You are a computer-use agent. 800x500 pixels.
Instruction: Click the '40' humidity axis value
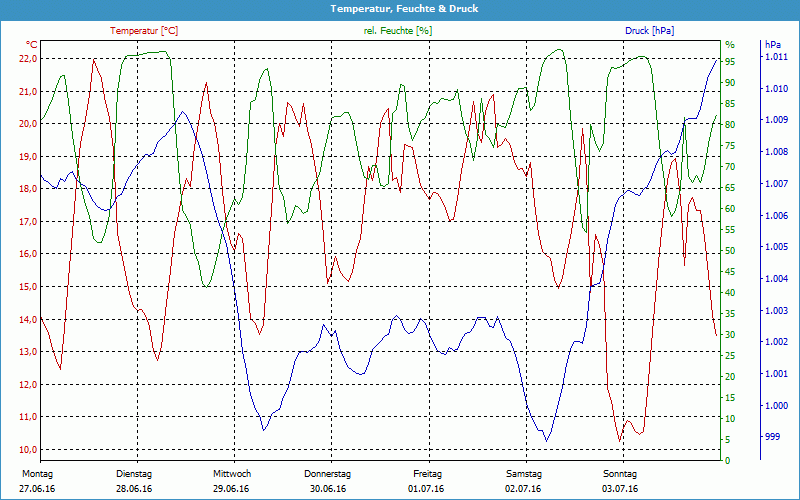coord(730,293)
